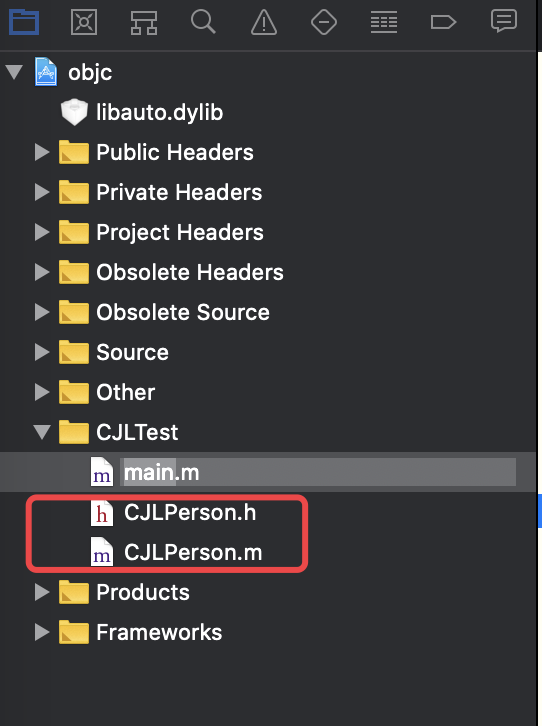Open the Debug navigator lines icon
The height and width of the screenshot is (726, 542).
pyautogui.click(x=384, y=22)
